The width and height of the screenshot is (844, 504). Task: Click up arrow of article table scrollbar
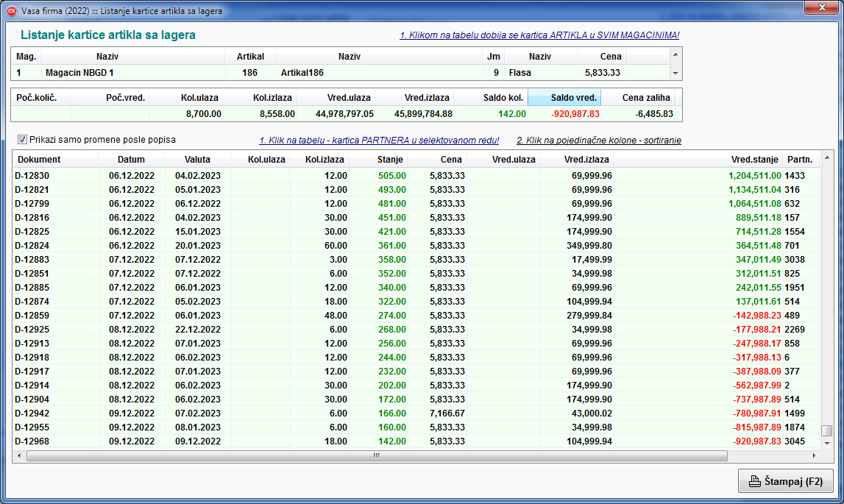675,54
